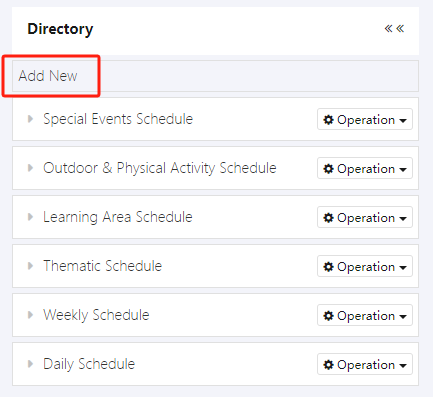Open the Thematic Schedule entry

click(102, 266)
